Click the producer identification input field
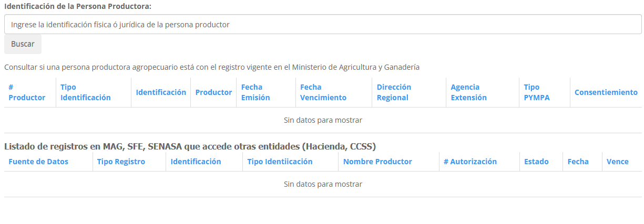 coord(323,24)
